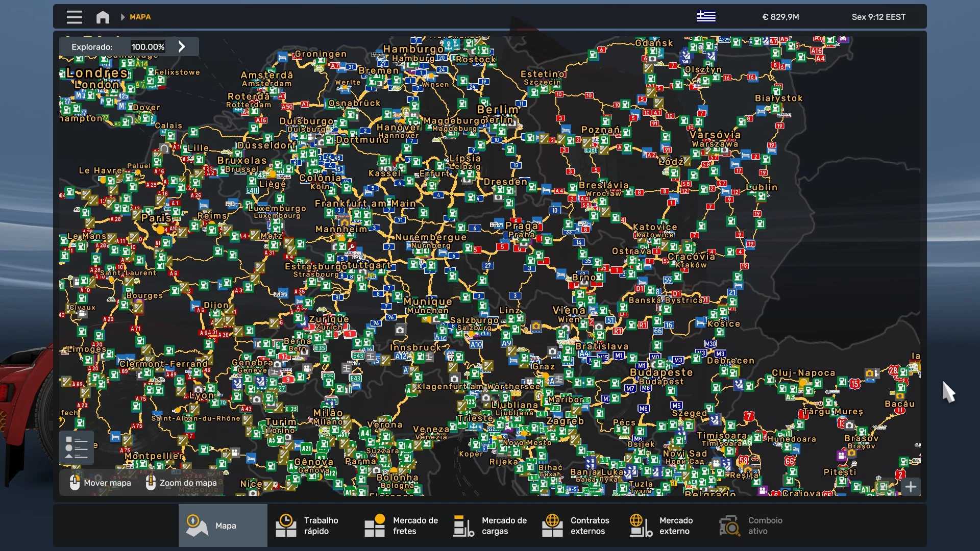980x551 pixels.
Task: Click the MAPA breadcrumb label
Action: click(x=140, y=17)
